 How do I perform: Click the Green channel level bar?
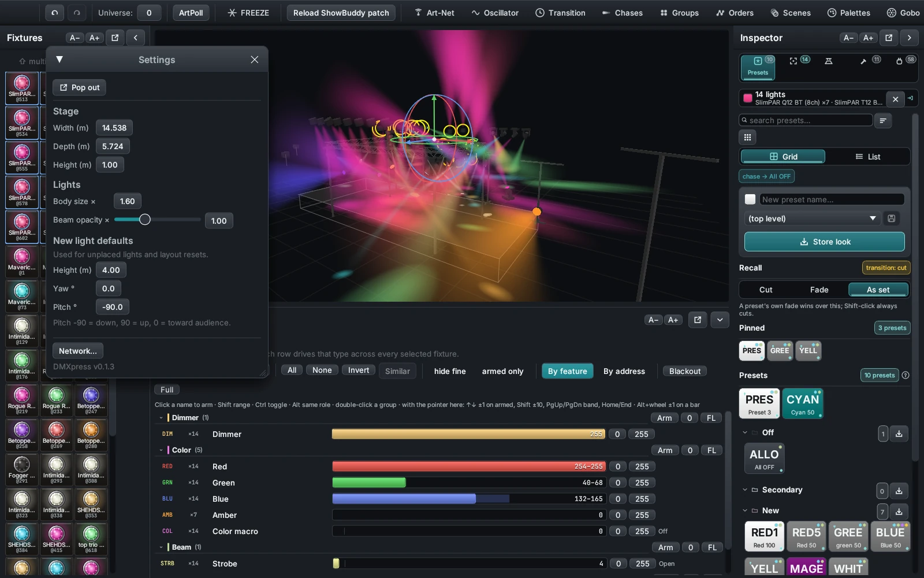coord(468,483)
